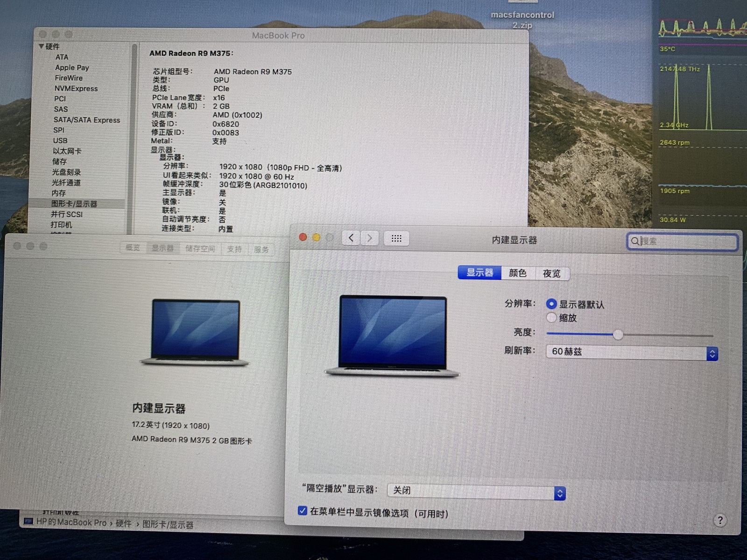Select 'SPI' in the hardware sidebar
Viewport: 747px width, 560px height.
(x=59, y=130)
